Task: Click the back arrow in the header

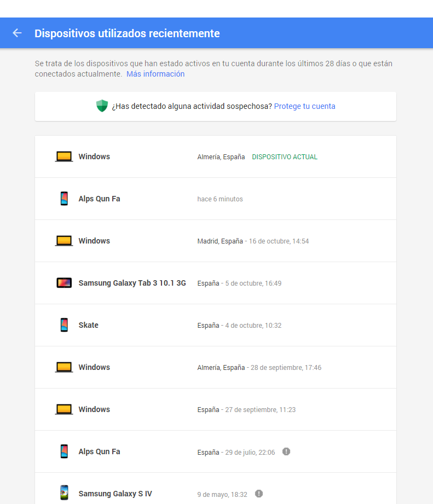Action: coord(17,33)
